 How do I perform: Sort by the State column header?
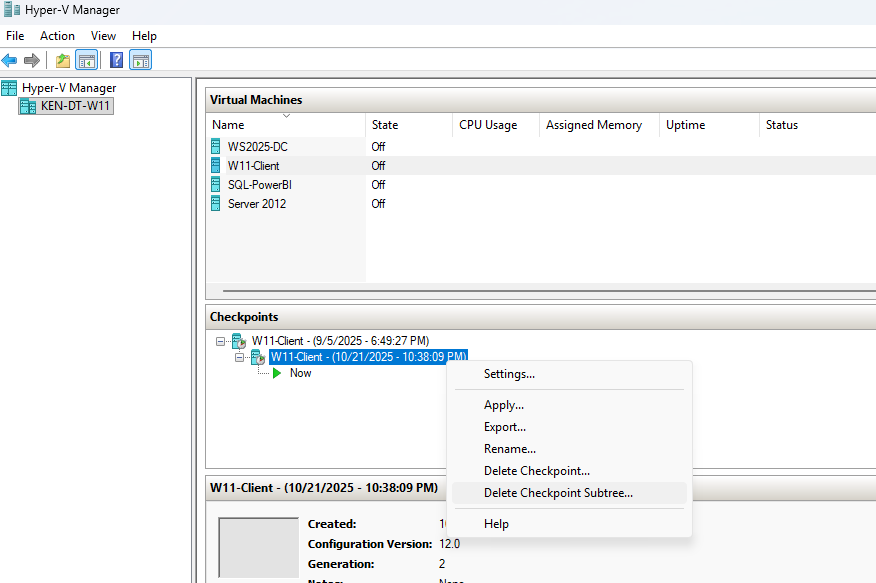point(409,125)
